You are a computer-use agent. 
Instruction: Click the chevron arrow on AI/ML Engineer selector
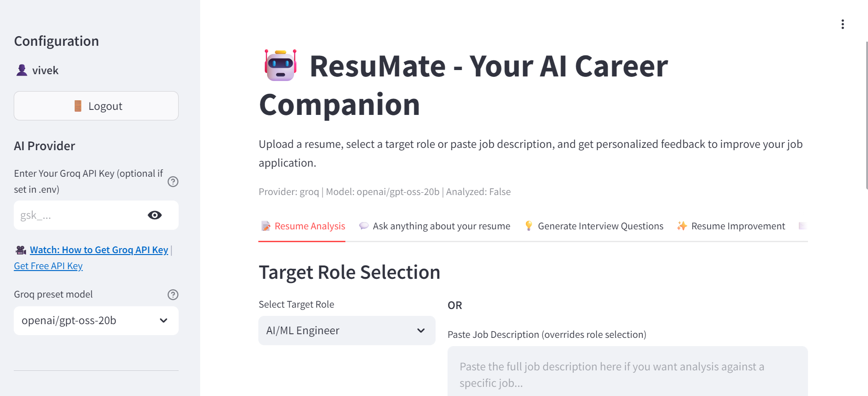(421, 331)
